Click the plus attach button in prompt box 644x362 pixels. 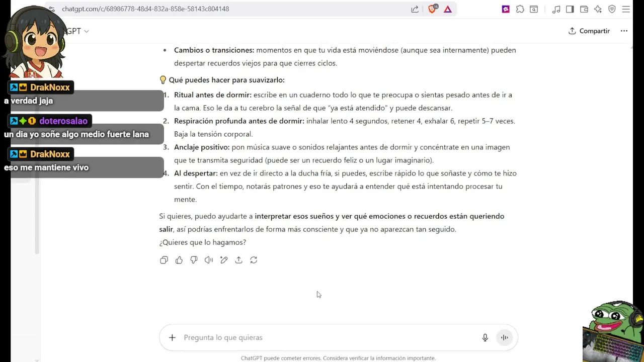tap(172, 337)
